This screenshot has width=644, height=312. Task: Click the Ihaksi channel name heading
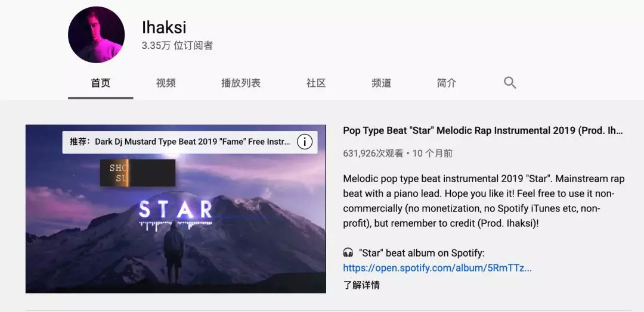(164, 27)
